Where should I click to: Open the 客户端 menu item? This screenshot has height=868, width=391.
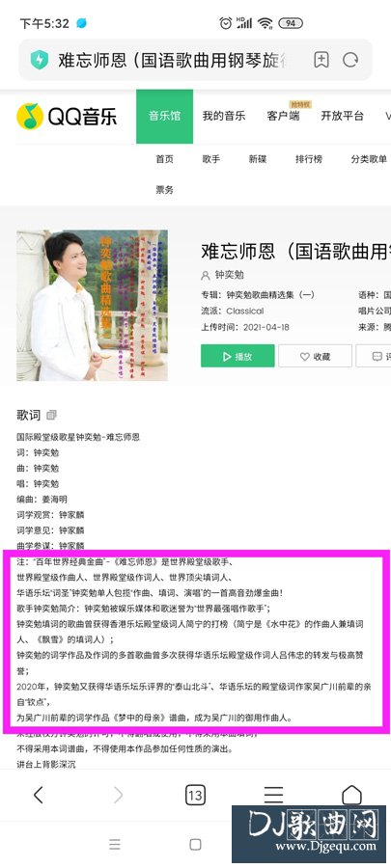283,117
